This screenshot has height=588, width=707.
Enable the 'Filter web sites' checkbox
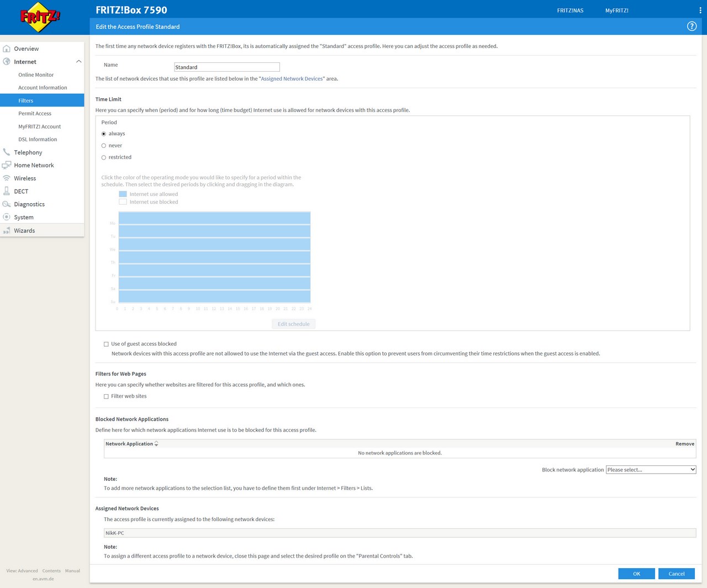tap(106, 396)
